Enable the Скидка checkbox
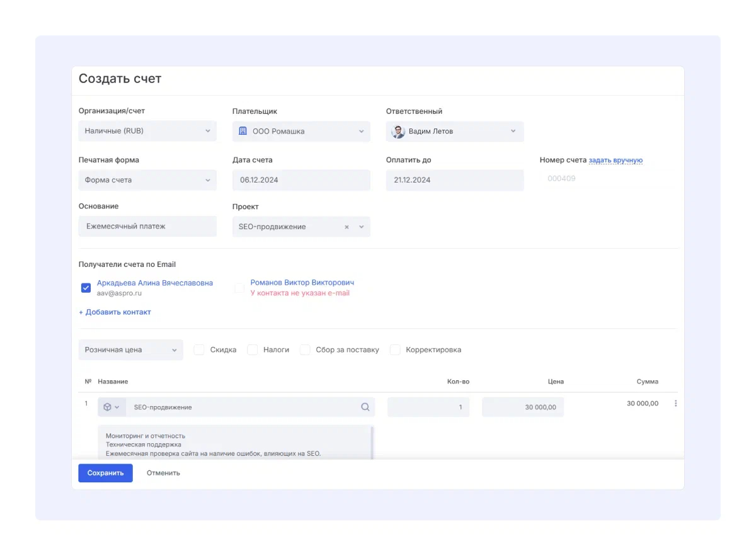The height and width of the screenshot is (556, 756). tap(199, 350)
